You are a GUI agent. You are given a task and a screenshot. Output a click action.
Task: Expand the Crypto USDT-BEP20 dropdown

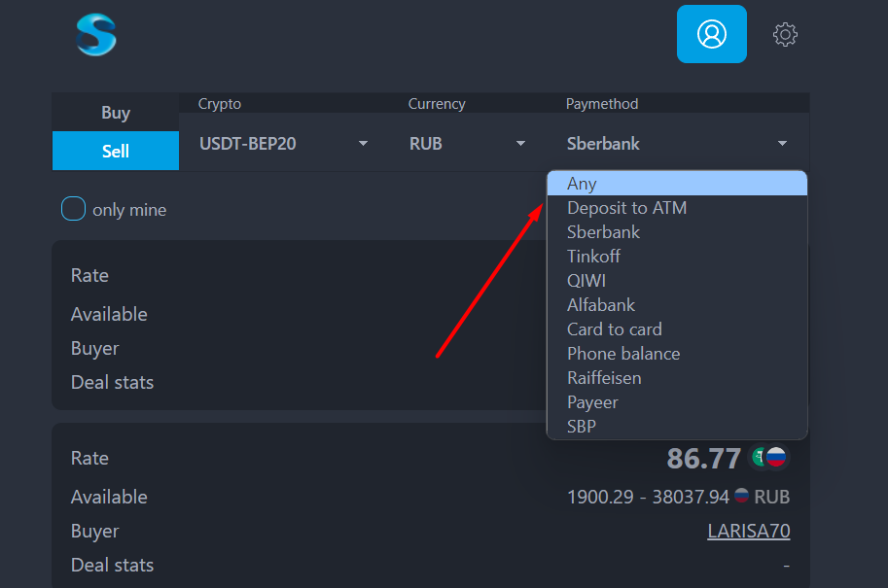283,143
